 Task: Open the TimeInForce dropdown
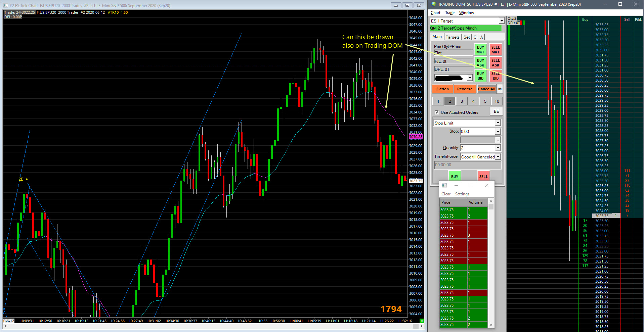pyautogui.click(x=498, y=157)
